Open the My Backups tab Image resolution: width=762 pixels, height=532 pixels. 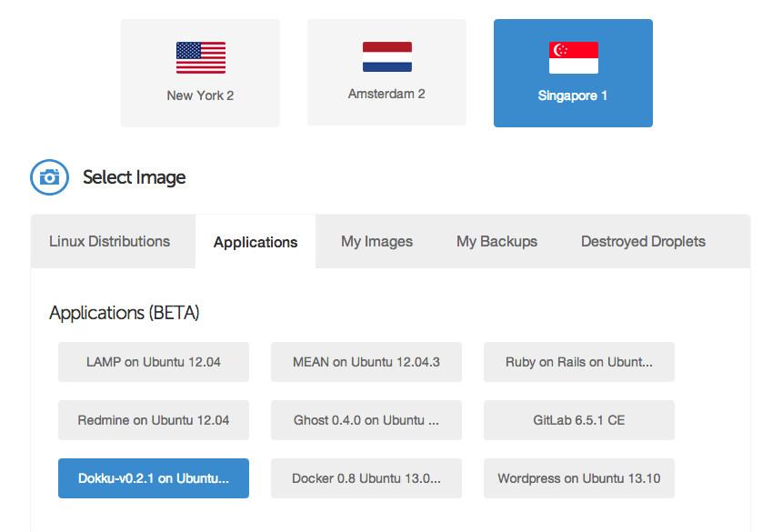[496, 242]
